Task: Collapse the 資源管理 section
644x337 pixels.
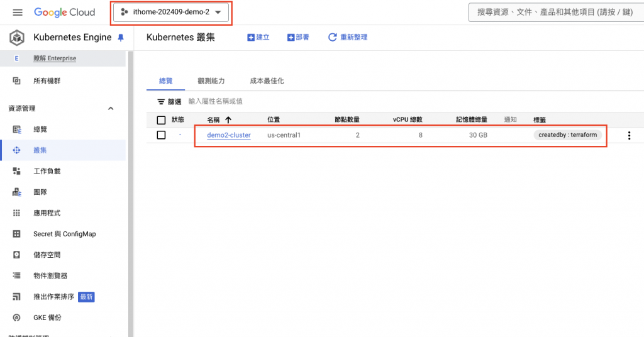Action: pyautogui.click(x=111, y=108)
